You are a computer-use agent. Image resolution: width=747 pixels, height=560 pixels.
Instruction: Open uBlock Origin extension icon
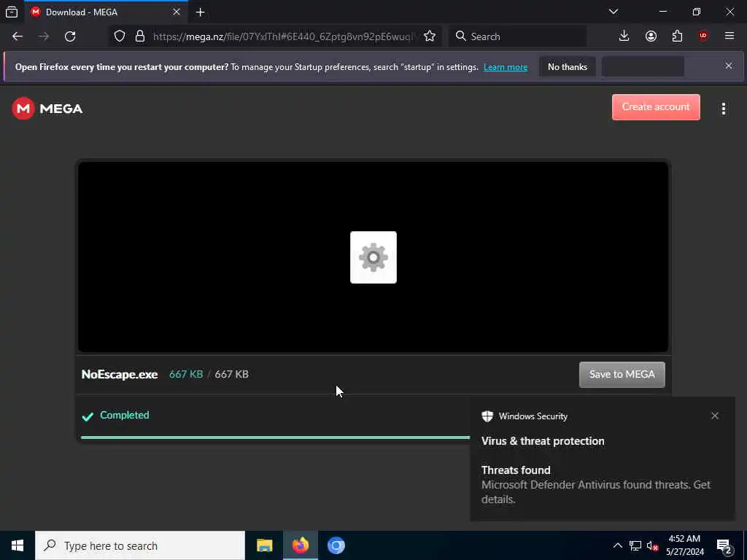[x=703, y=36]
